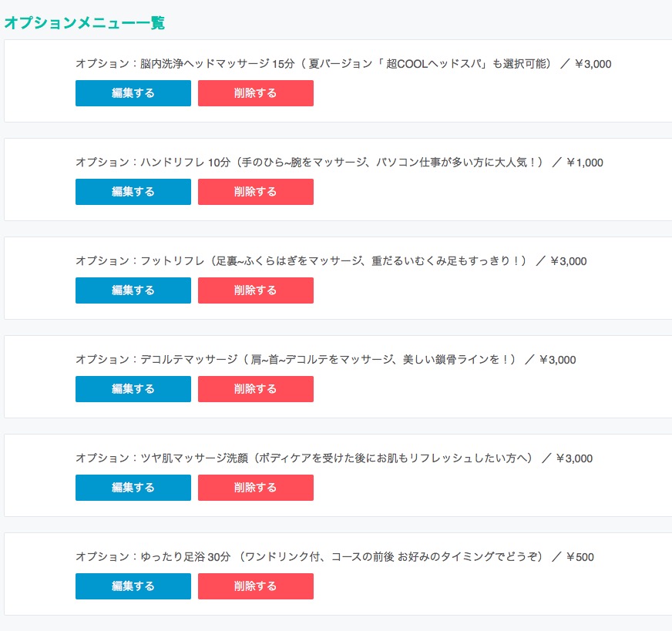Delete the ツヤ肌マッサージ洗顔 option
The image size is (672, 631).
256,487
